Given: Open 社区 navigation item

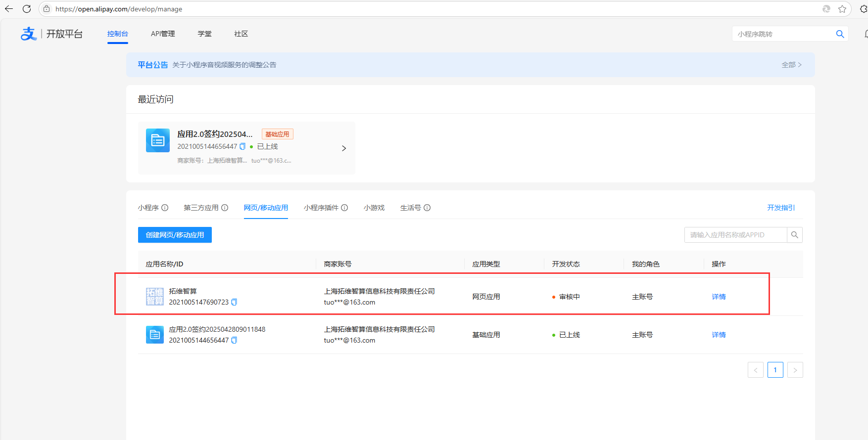Looking at the screenshot, I should coord(241,34).
